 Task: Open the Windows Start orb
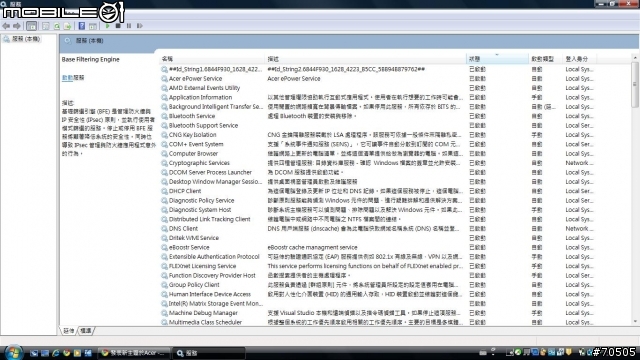(13, 352)
